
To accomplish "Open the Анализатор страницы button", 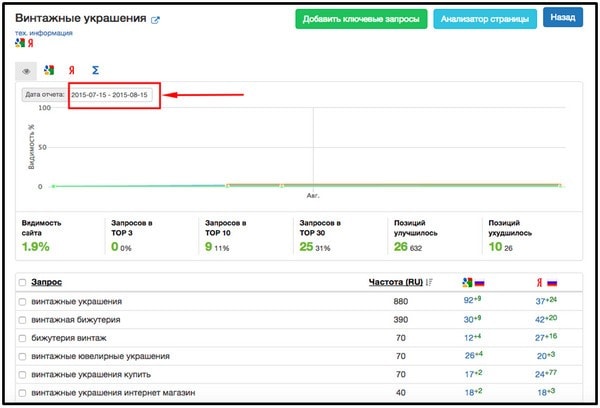I will click(x=484, y=18).
